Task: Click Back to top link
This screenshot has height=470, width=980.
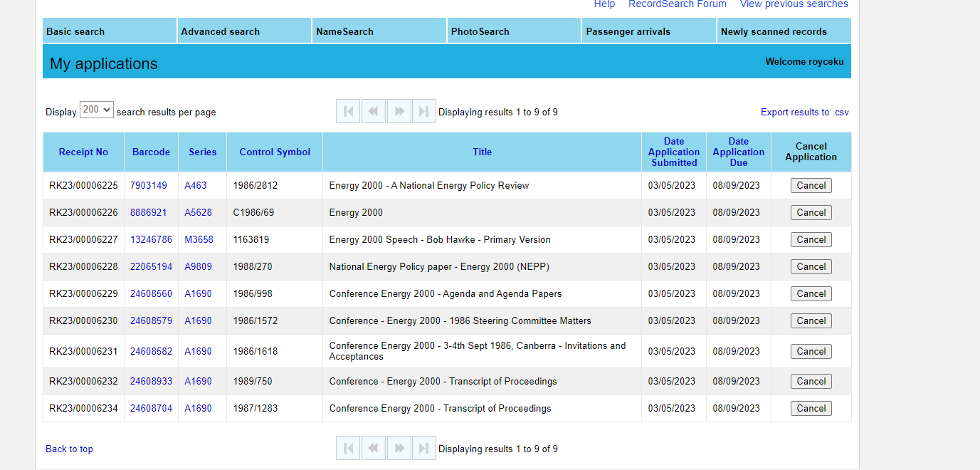Action: (x=69, y=449)
